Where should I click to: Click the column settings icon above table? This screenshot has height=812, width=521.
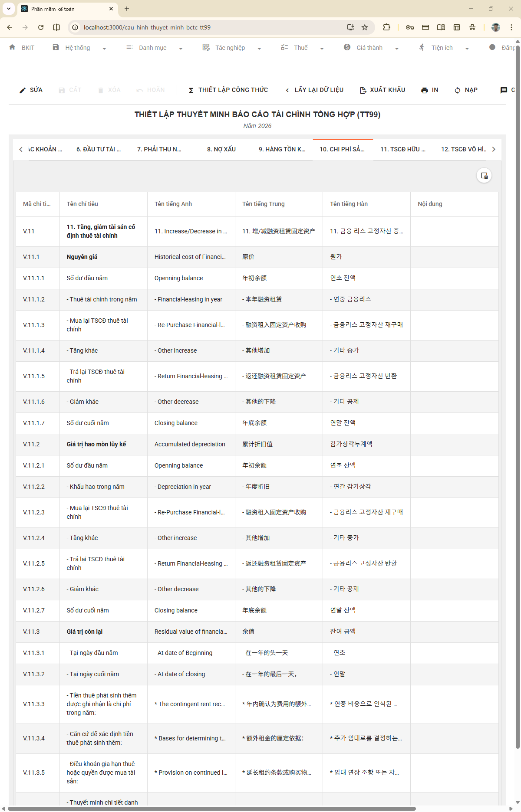tap(484, 176)
